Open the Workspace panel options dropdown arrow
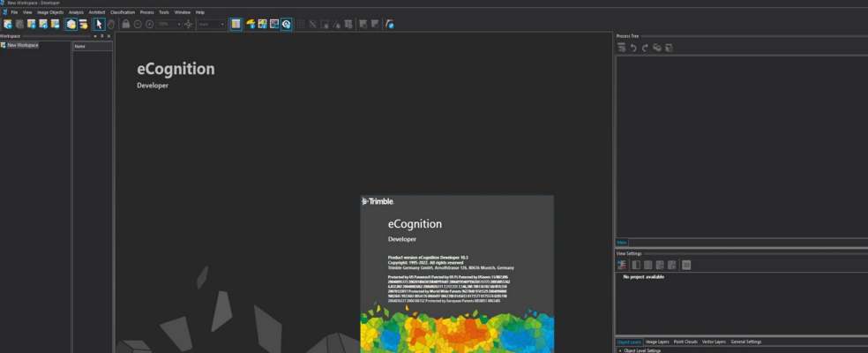 (95, 36)
